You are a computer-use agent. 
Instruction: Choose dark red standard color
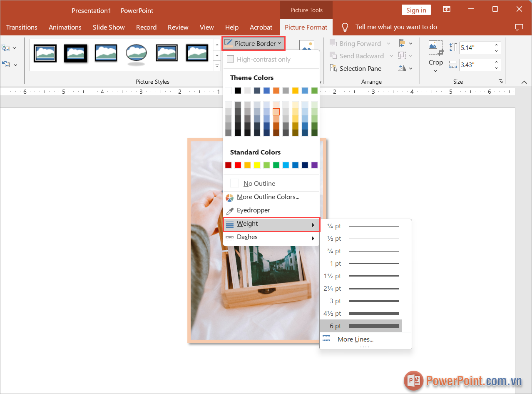click(x=228, y=165)
